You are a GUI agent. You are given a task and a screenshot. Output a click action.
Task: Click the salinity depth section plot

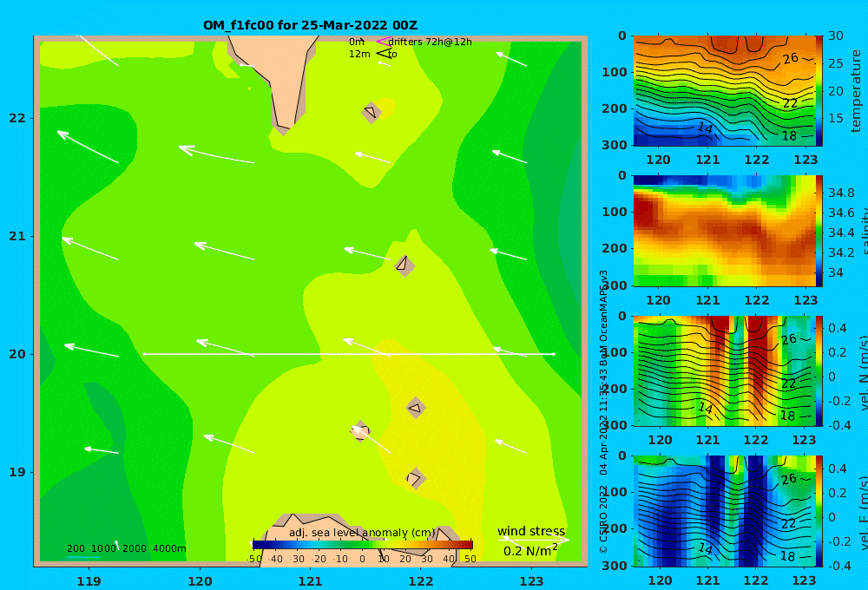coord(724,231)
